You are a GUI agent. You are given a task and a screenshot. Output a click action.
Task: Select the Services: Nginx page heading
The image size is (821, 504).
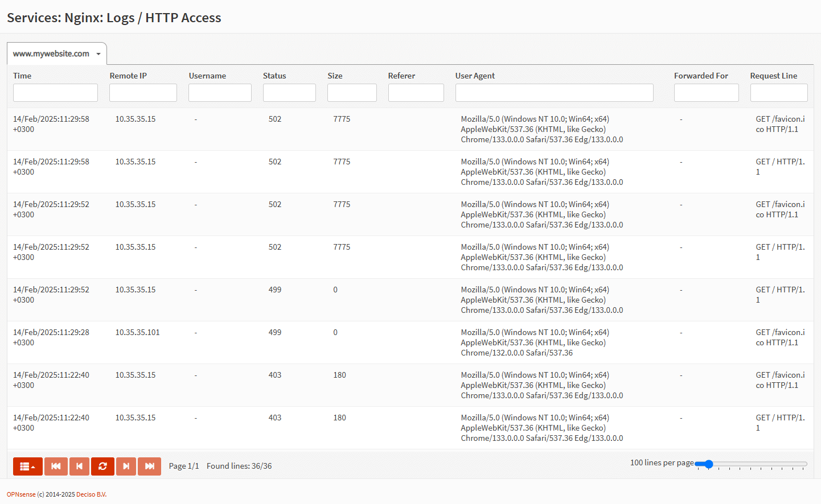[113, 18]
